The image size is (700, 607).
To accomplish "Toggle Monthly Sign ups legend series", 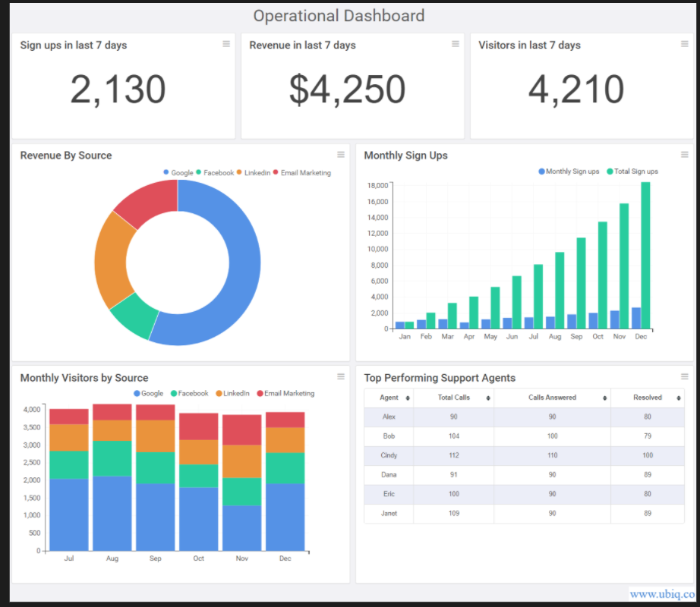I will [x=569, y=171].
